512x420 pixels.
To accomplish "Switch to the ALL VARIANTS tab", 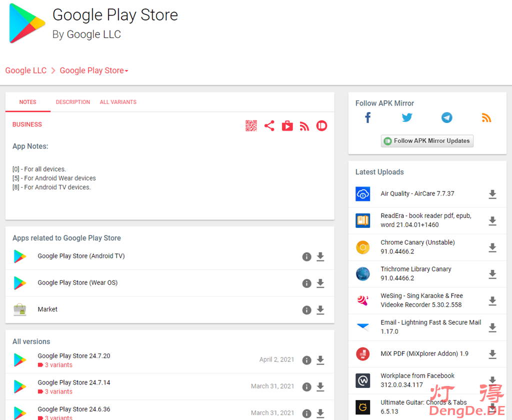I will (x=118, y=102).
